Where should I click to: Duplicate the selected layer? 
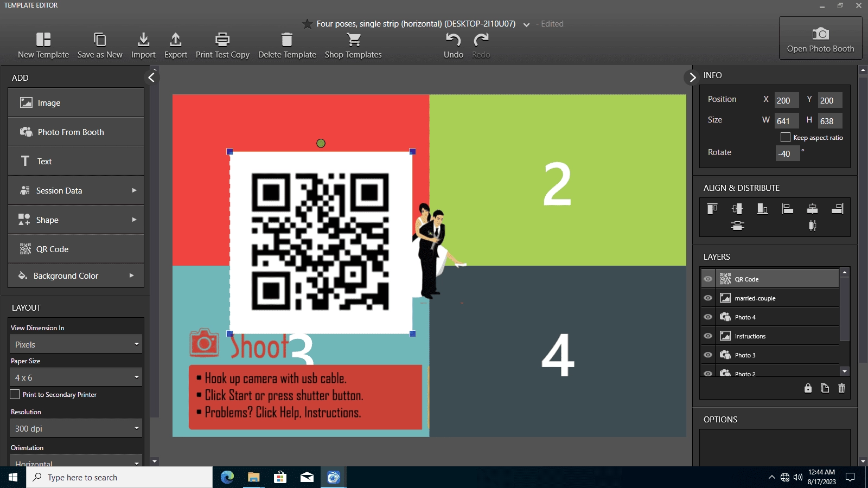[x=825, y=388]
